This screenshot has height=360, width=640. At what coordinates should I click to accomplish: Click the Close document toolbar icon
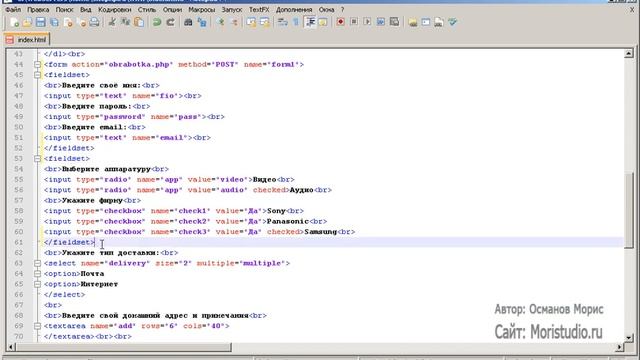pyautogui.click(x=68, y=22)
